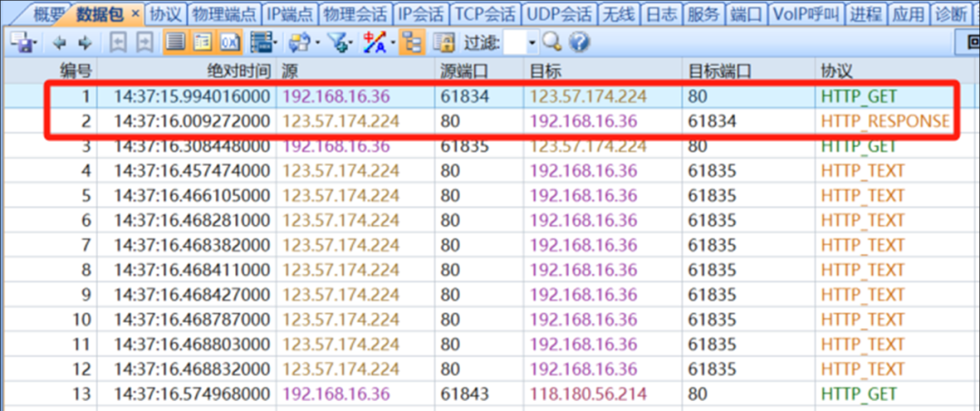Switch to the 协议 tab
Viewport: 980px width, 411px height.
coord(166,13)
